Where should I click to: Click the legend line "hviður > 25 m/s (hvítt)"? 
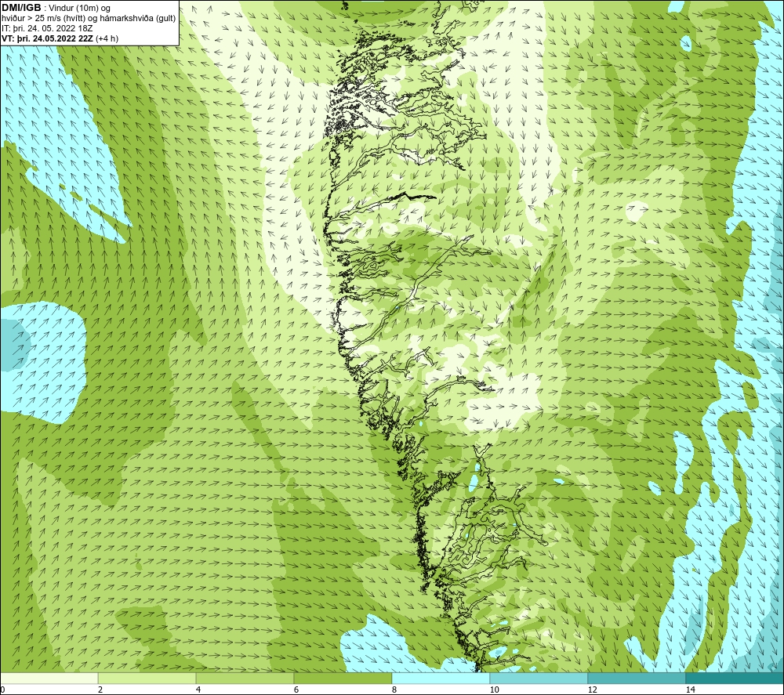tap(43, 19)
